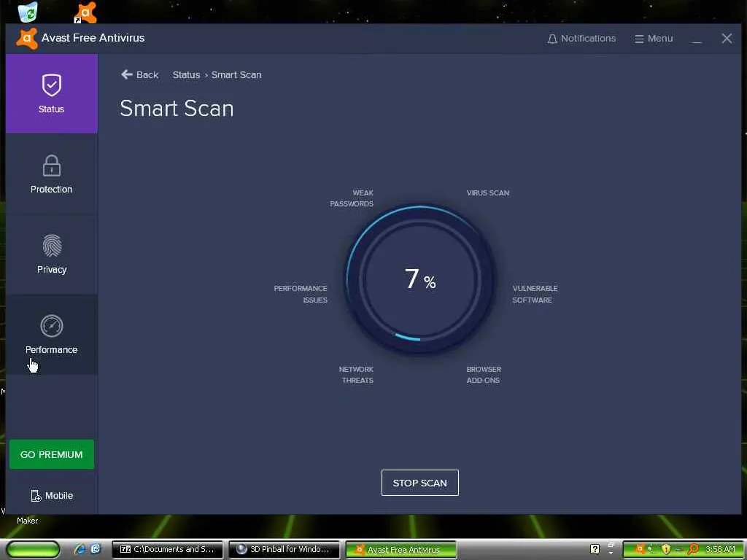Click the NETWORK THREATS label
Image resolution: width=747 pixels, height=560 pixels.
[356, 375]
